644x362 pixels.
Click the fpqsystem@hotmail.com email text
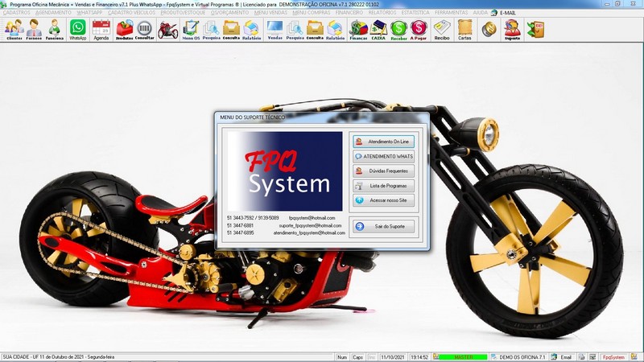pos(312,218)
